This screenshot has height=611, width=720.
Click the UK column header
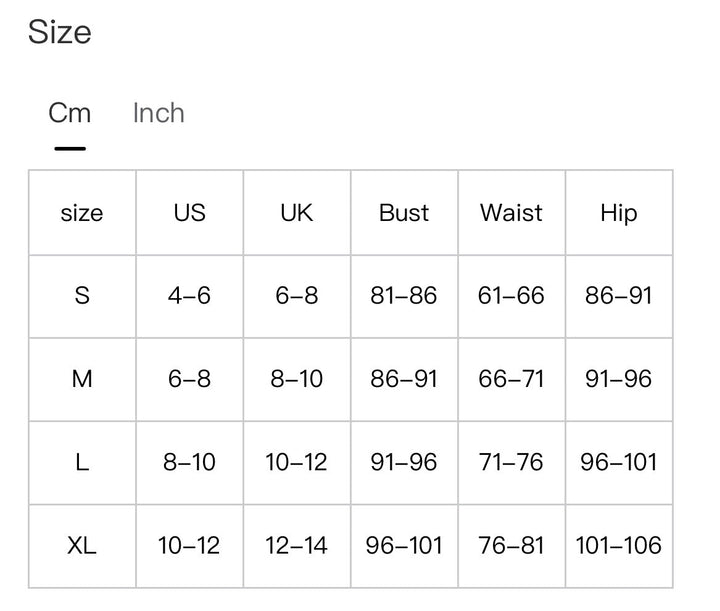tap(297, 213)
